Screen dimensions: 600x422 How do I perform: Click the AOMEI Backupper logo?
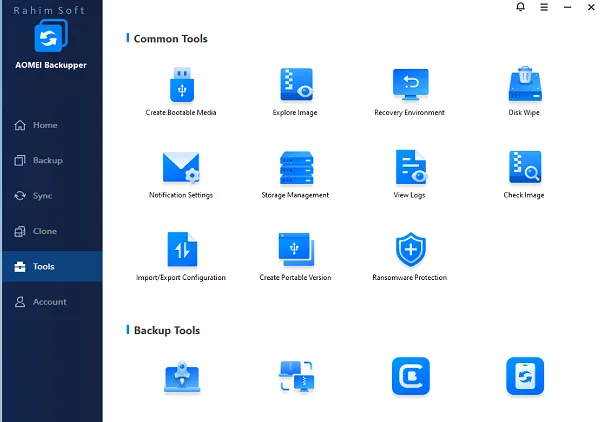tap(51, 36)
